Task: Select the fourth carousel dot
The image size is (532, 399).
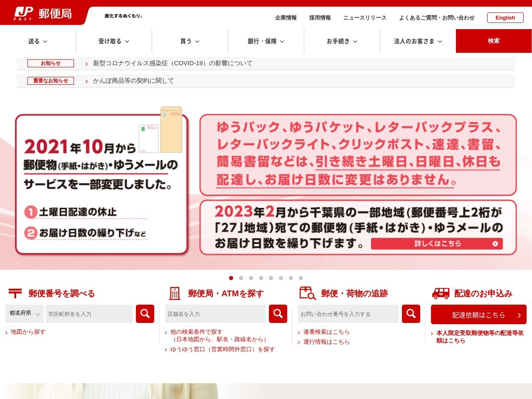Action: tap(261, 278)
